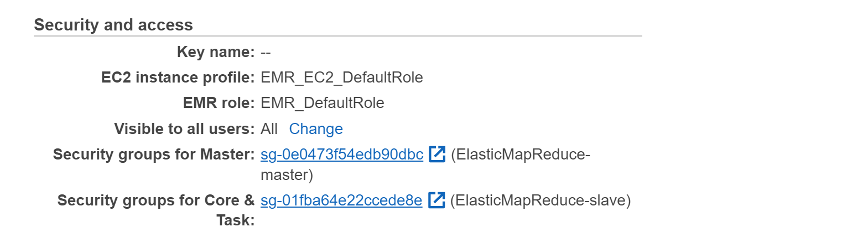The width and height of the screenshot is (868, 242).
Task: Click Change link for Visible to all users
Action: 316,129
